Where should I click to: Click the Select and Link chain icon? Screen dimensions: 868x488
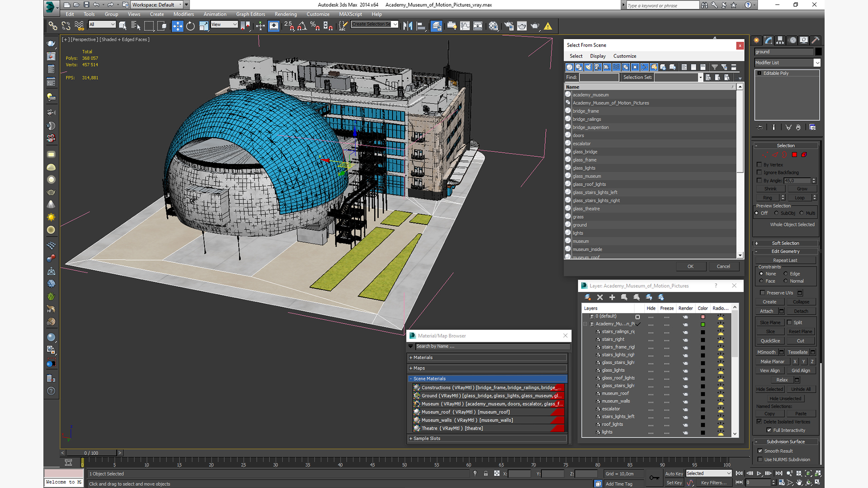point(53,26)
